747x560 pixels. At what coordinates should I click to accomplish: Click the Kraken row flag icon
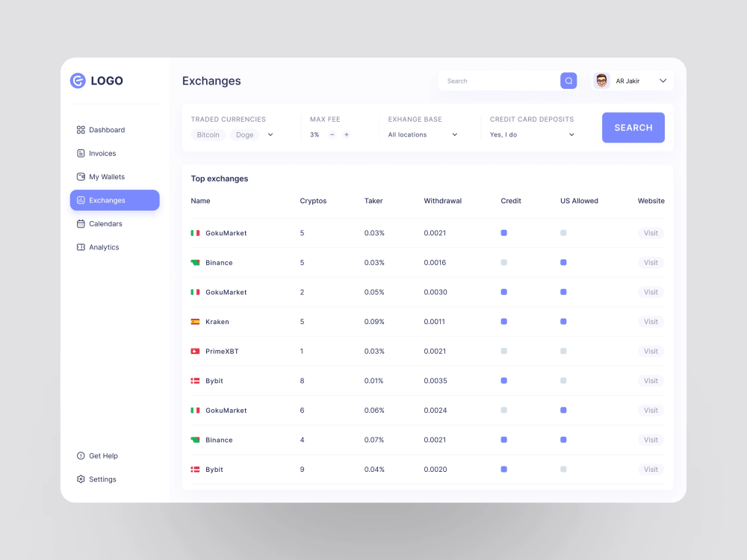195,322
